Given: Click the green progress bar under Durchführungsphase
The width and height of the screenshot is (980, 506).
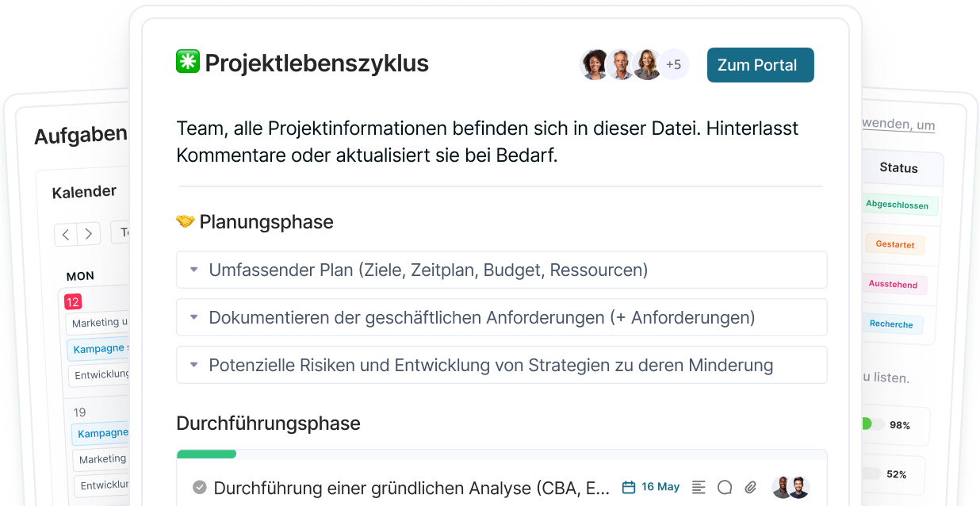Looking at the screenshot, I should point(206,454).
